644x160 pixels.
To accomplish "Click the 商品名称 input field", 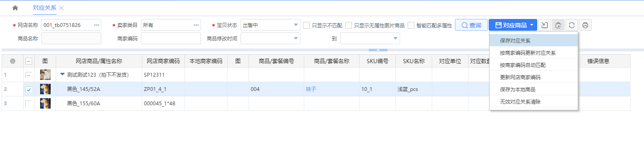I will 71,38.
